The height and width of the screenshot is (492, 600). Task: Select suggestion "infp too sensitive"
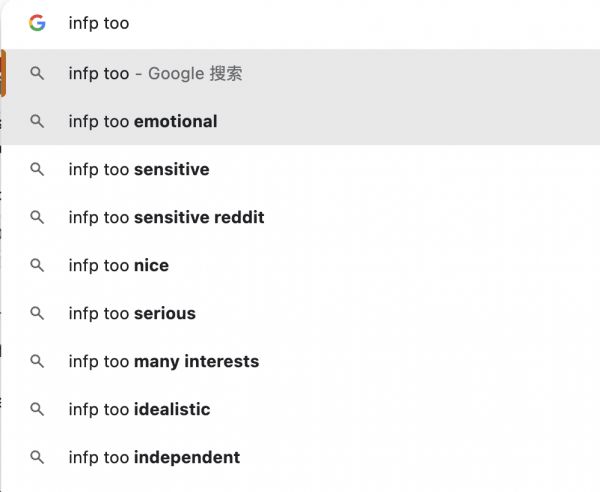click(139, 169)
